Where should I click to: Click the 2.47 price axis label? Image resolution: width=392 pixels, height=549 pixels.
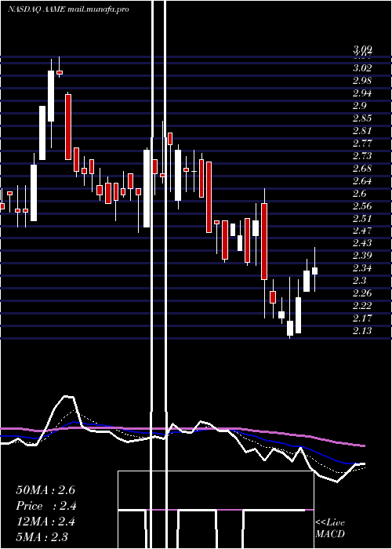point(362,231)
